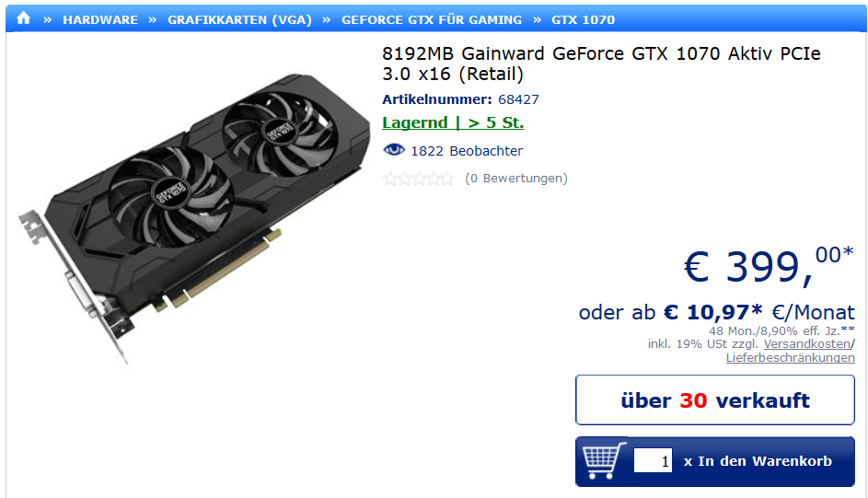Open HARDWARE breadcrumb category

(x=100, y=20)
